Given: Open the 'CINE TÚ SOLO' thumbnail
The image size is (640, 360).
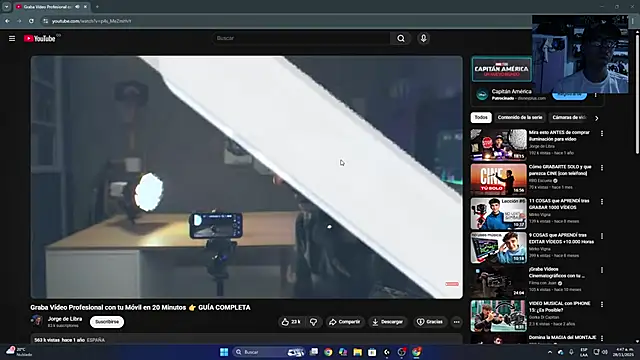Looking at the screenshot, I should [498, 179].
